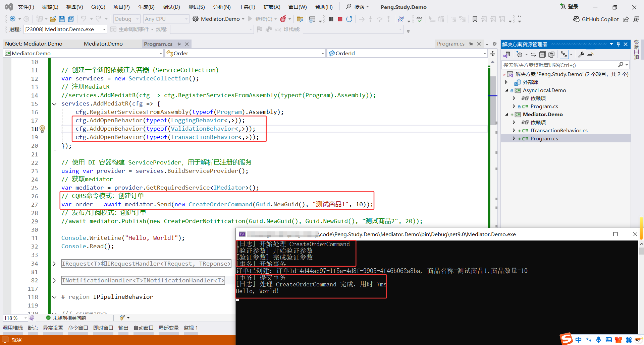The height and width of the screenshot is (345, 644).
Task: Toggle a bookmark on the current line
Action: click(475, 19)
